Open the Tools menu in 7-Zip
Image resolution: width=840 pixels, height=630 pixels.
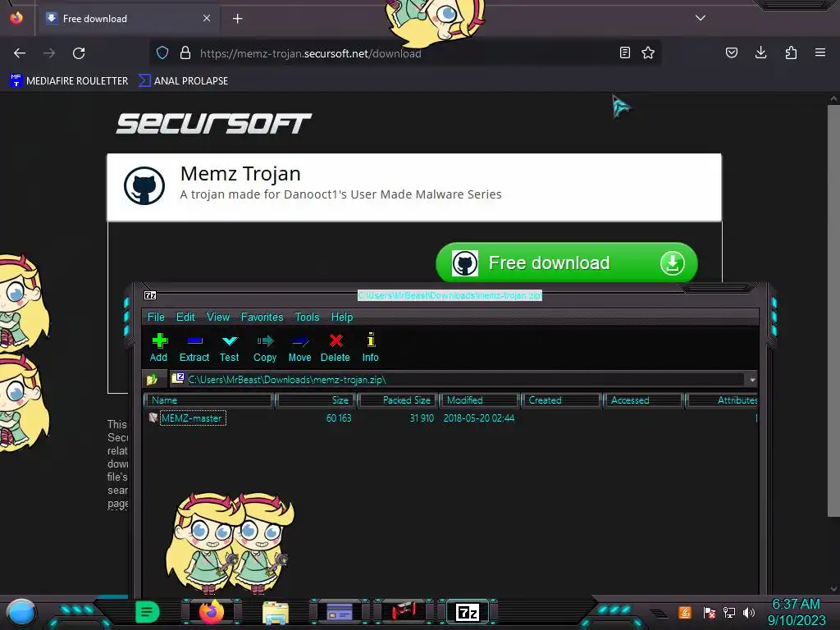pyautogui.click(x=307, y=317)
